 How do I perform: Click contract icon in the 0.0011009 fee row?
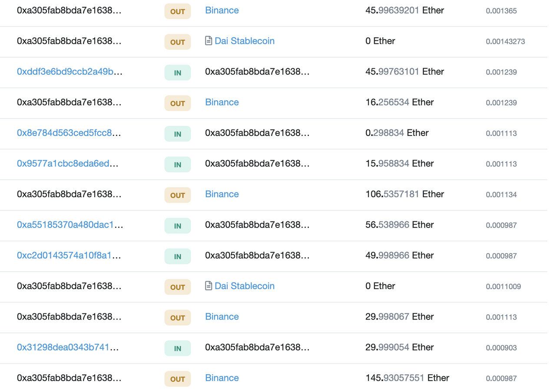208,286
